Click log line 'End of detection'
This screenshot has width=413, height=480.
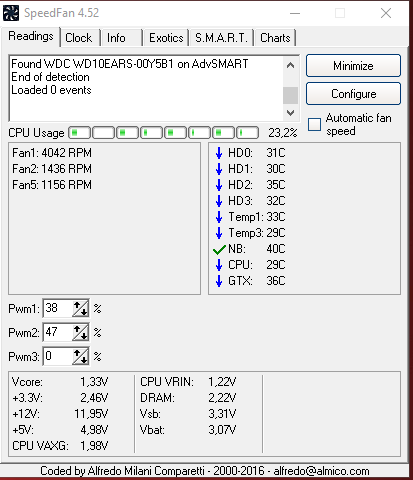coord(50,77)
